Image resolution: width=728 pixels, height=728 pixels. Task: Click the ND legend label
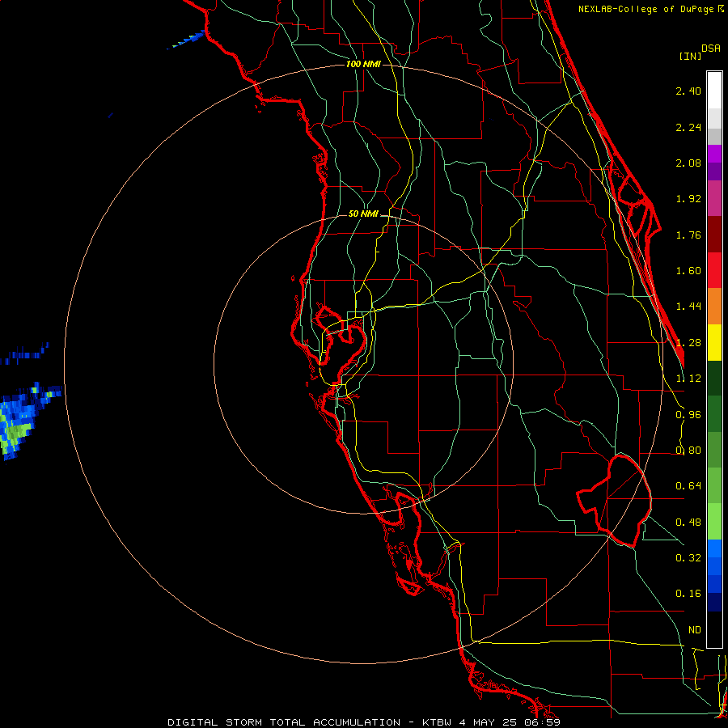(695, 630)
